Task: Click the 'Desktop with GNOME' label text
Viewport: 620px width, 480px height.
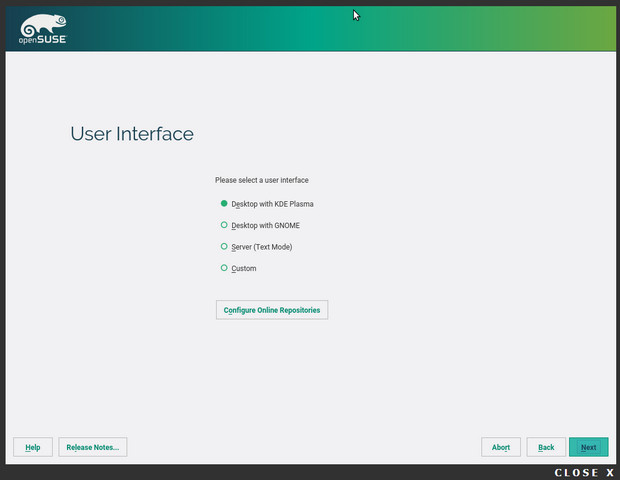Action: tap(266, 226)
